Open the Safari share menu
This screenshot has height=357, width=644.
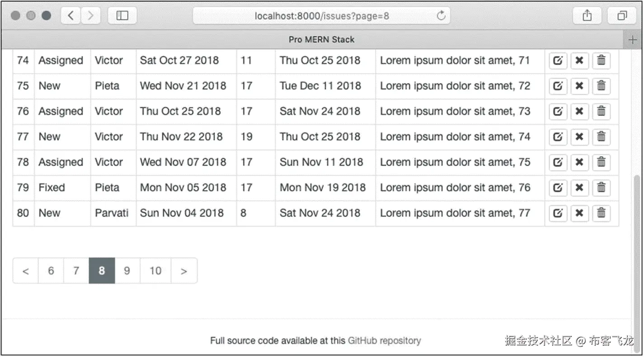587,16
